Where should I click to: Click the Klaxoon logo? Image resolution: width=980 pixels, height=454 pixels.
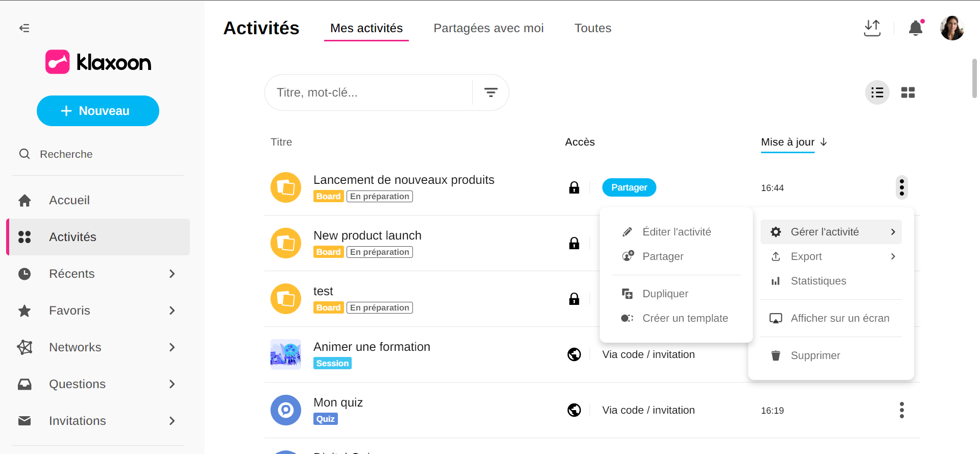[98, 62]
